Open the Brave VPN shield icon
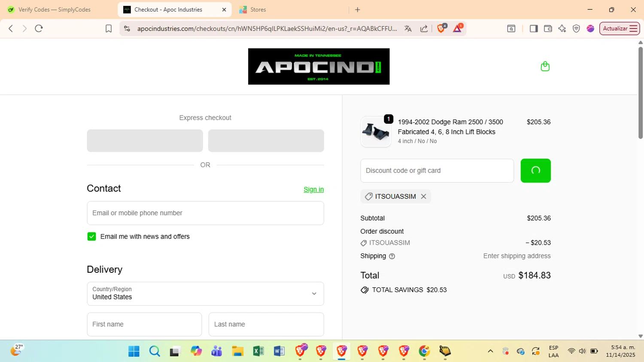Viewport: 644px width, 362px height. pos(576,28)
